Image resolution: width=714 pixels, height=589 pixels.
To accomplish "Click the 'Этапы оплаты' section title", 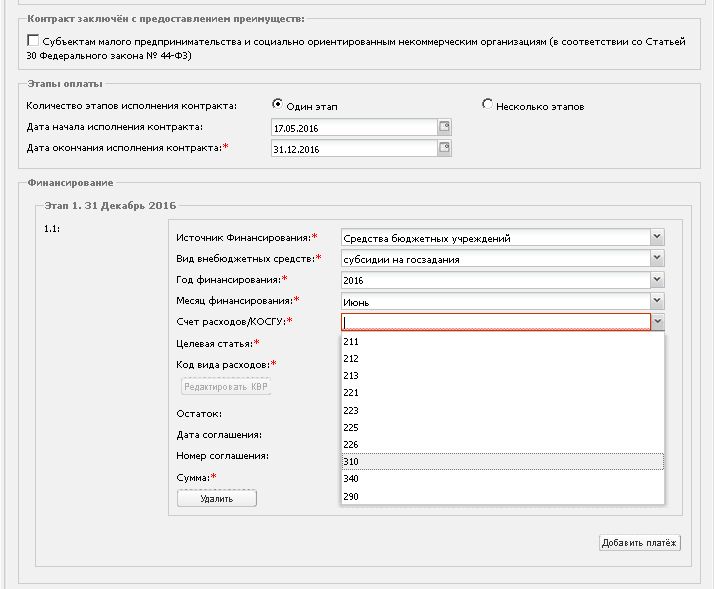I will (x=65, y=84).
